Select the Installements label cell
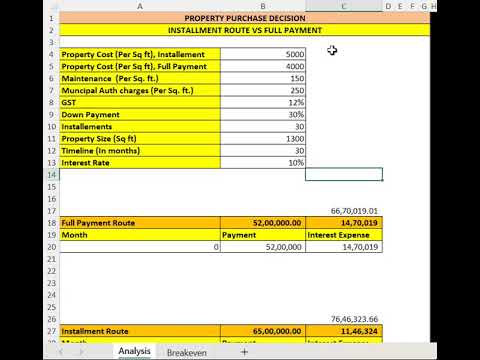Image resolution: width=480 pixels, height=360 pixels. [x=140, y=126]
